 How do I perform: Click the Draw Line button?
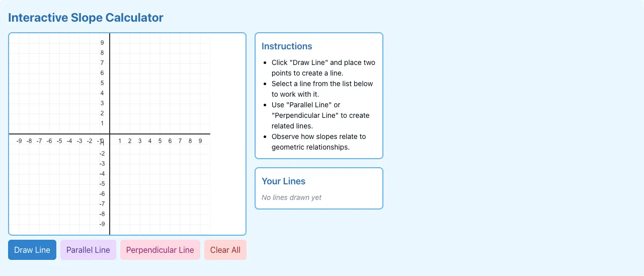32,250
